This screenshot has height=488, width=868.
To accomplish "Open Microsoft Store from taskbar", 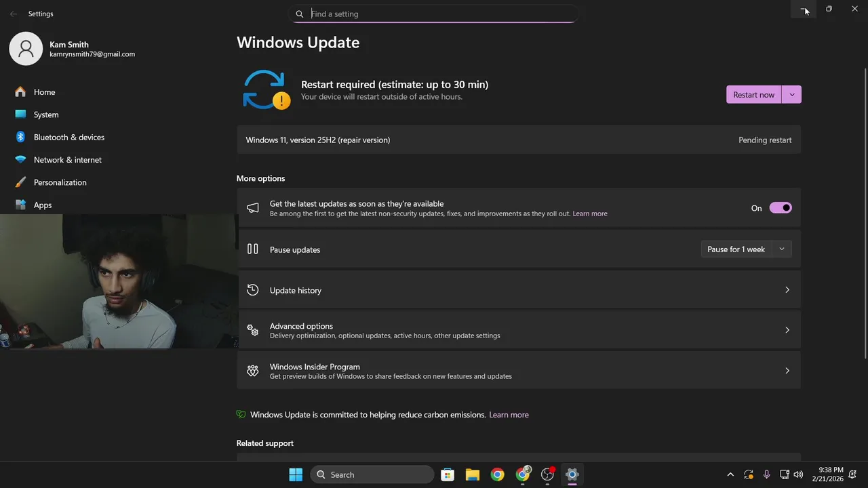I will click(x=448, y=474).
